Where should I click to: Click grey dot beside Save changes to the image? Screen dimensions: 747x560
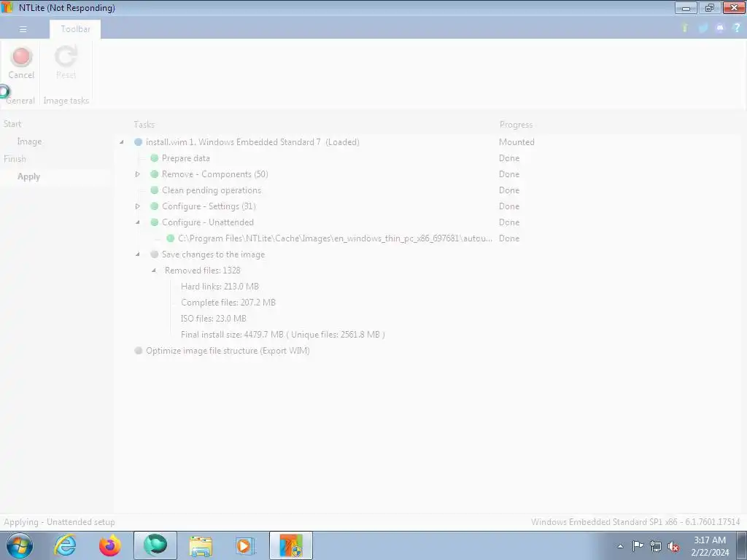point(155,254)
